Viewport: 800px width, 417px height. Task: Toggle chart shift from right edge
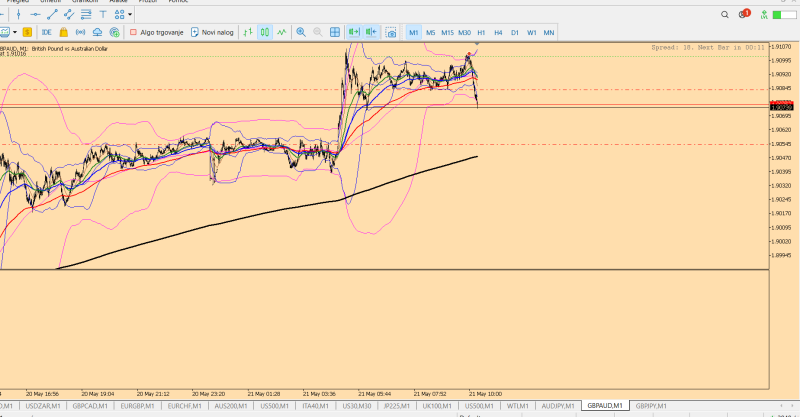[371, 32]
